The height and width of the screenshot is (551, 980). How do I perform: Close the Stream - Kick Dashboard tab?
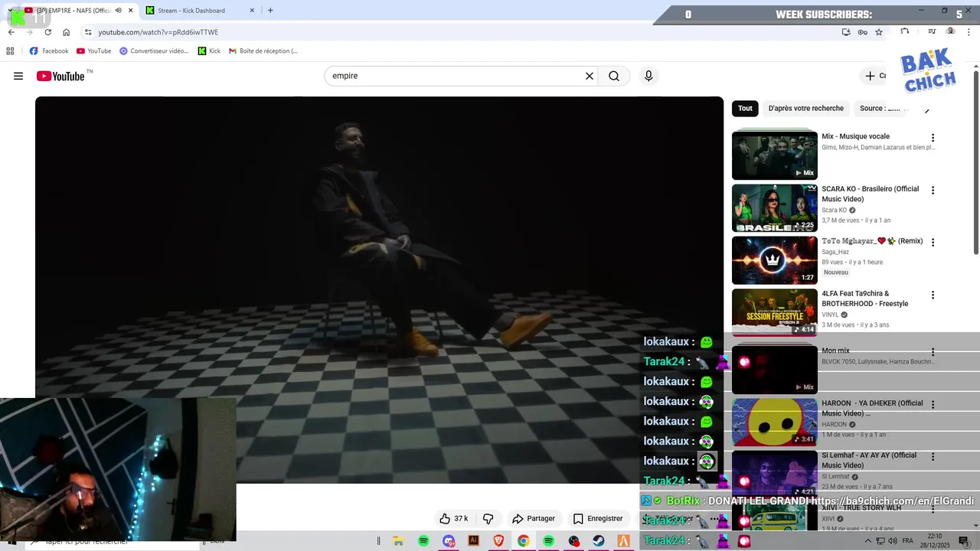tap(253, 11)
